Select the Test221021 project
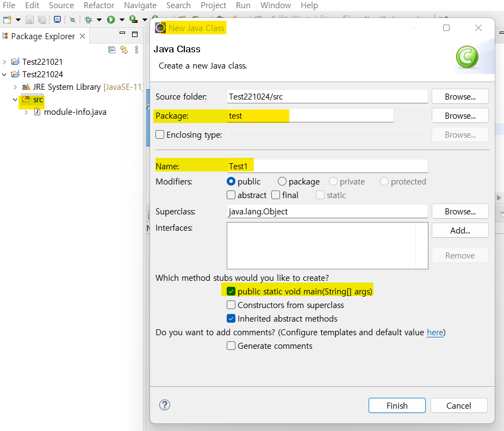Screen dimensions: 504x431 42,61
